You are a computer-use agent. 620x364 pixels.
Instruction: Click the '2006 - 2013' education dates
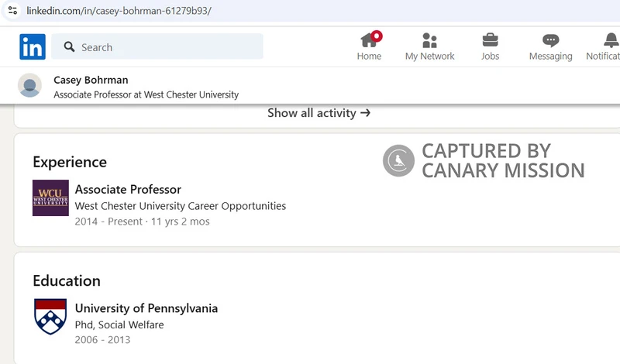(102, 340)
